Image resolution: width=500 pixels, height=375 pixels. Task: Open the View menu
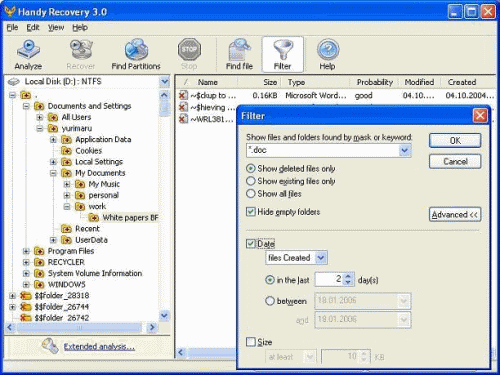(x=56, y=27)
